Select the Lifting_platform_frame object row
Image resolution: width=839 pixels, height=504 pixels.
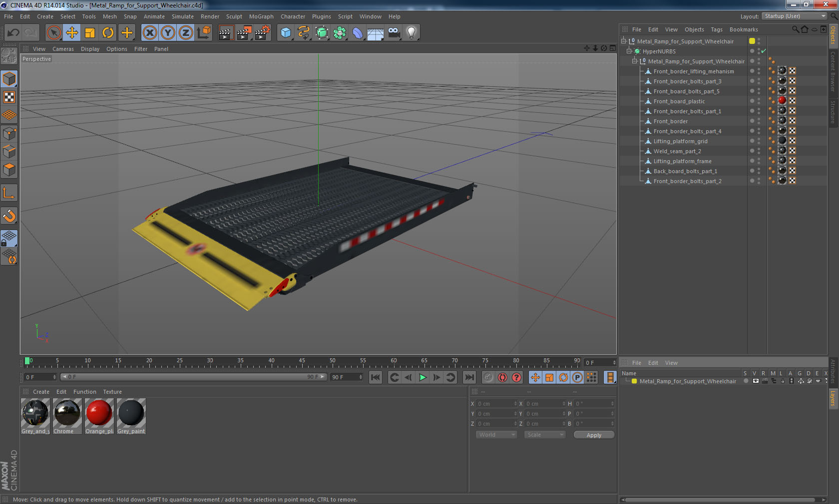(682, 161)
